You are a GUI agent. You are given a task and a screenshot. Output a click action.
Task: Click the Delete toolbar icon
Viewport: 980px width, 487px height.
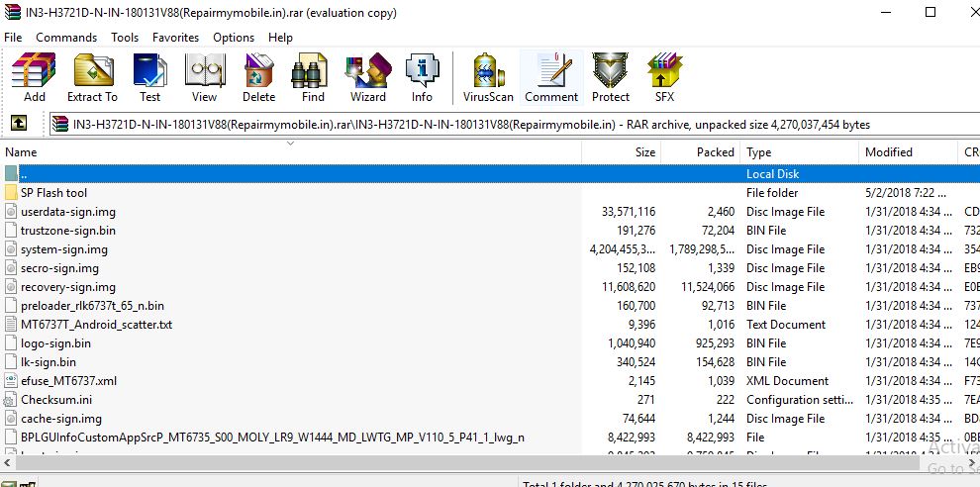258,78
